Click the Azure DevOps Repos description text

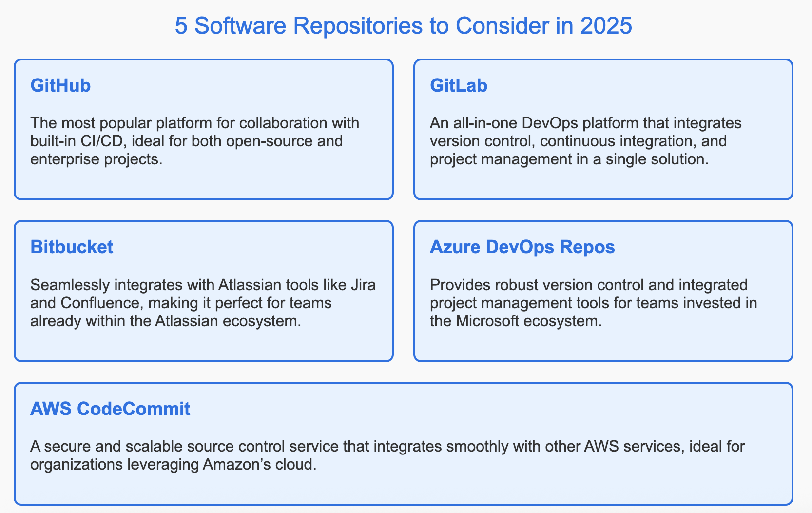(593, 302)
